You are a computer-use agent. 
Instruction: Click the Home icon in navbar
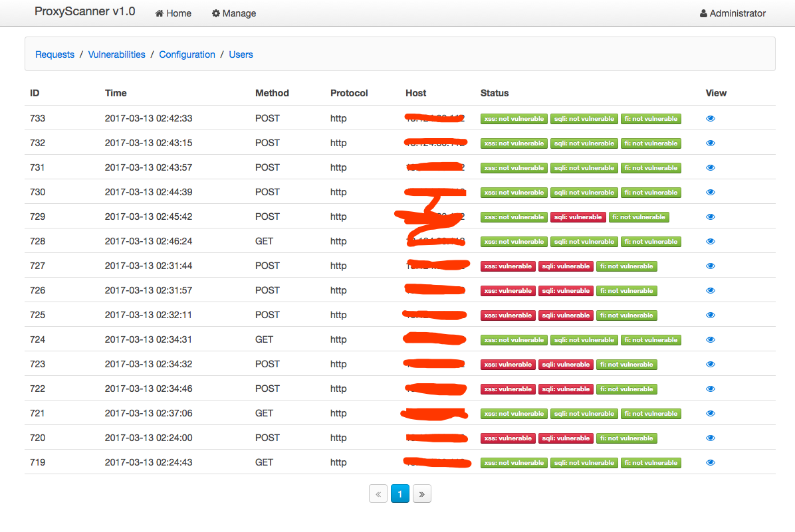click(160, 13)
